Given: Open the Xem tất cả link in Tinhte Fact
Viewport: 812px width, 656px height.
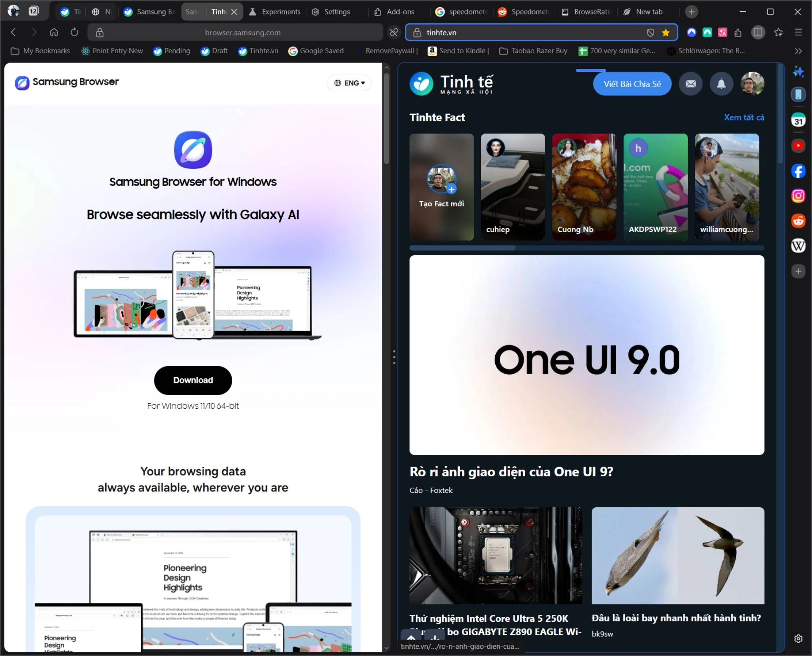Looking at the screenshot, I should [744, 118].
